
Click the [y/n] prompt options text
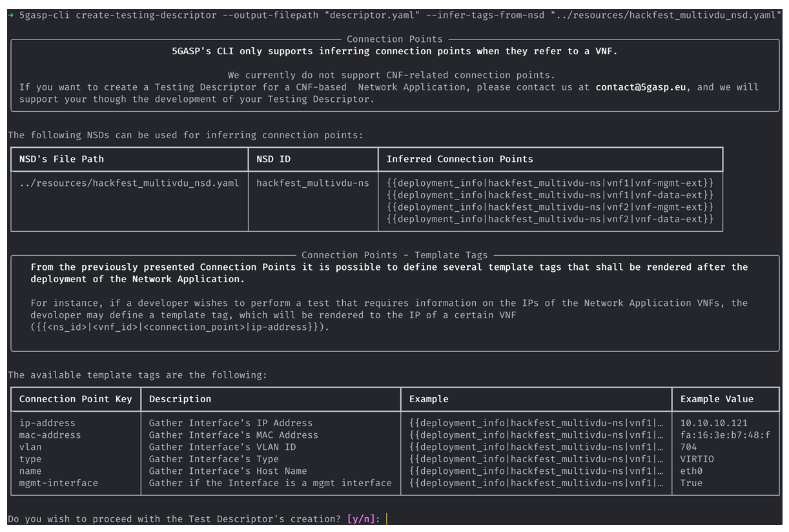pyautogui.click(x=362, y=519)
